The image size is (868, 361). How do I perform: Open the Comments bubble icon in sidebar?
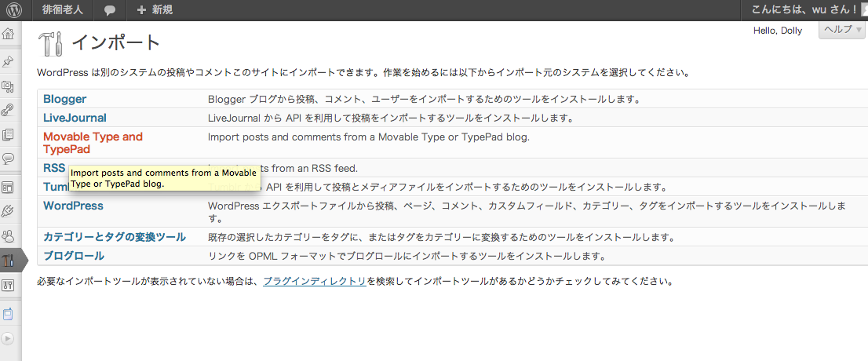[8, 159]
